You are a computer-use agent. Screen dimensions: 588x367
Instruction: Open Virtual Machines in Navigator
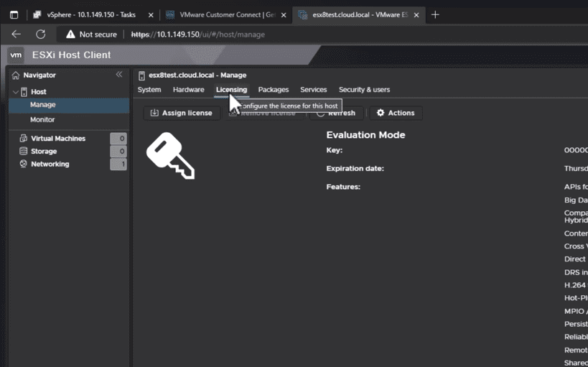tap(58, 139)
